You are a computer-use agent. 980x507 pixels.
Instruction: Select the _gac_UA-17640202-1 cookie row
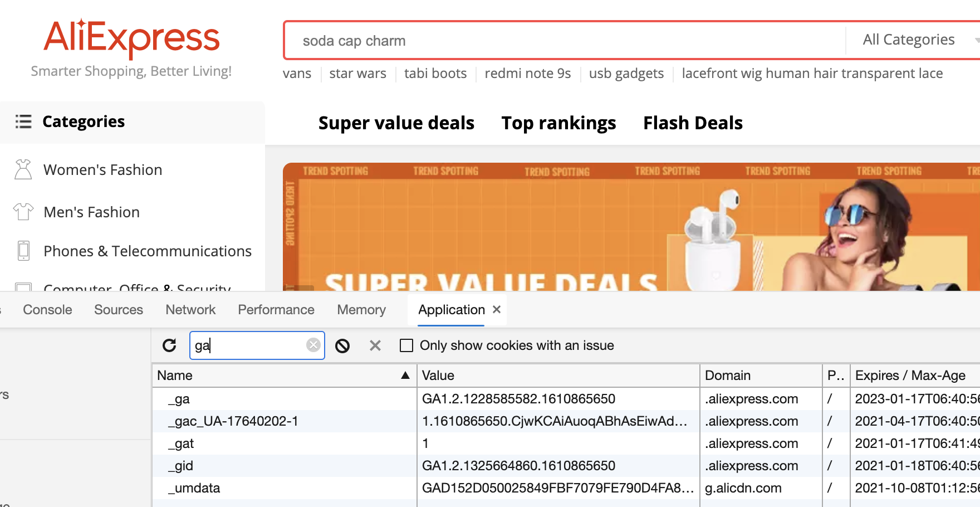566,421
